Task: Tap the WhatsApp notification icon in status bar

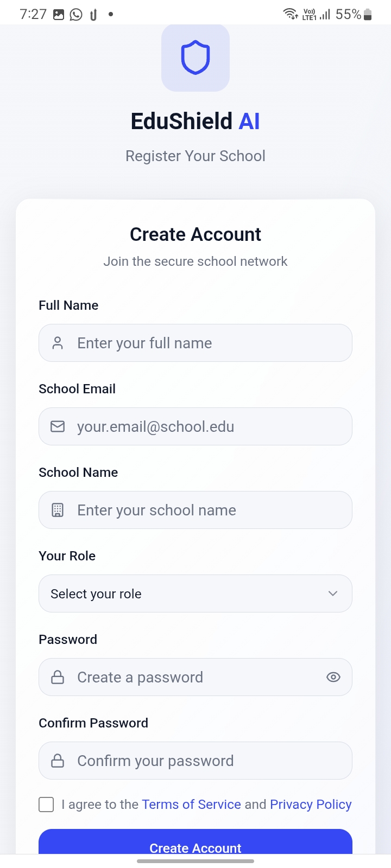Action: [76, 15]
